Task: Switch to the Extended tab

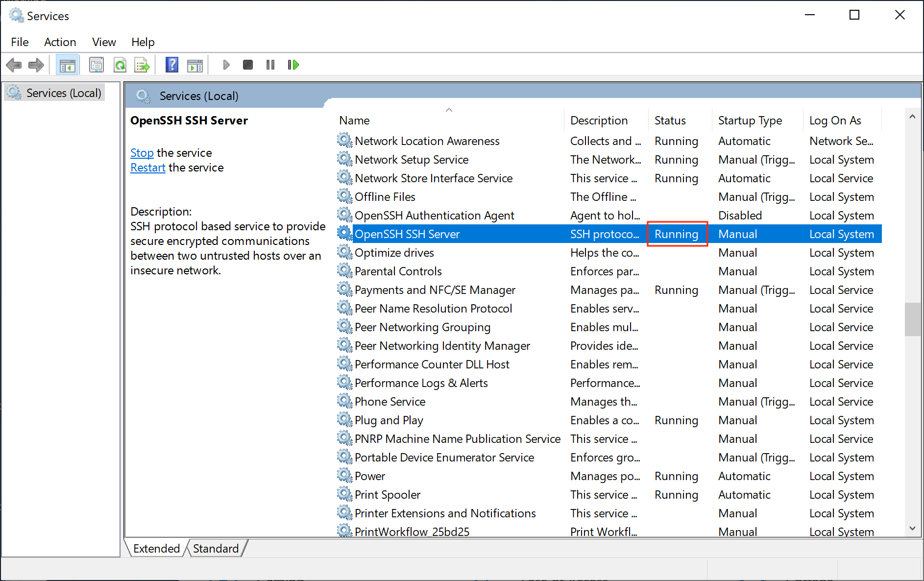Action: point(156,548)
